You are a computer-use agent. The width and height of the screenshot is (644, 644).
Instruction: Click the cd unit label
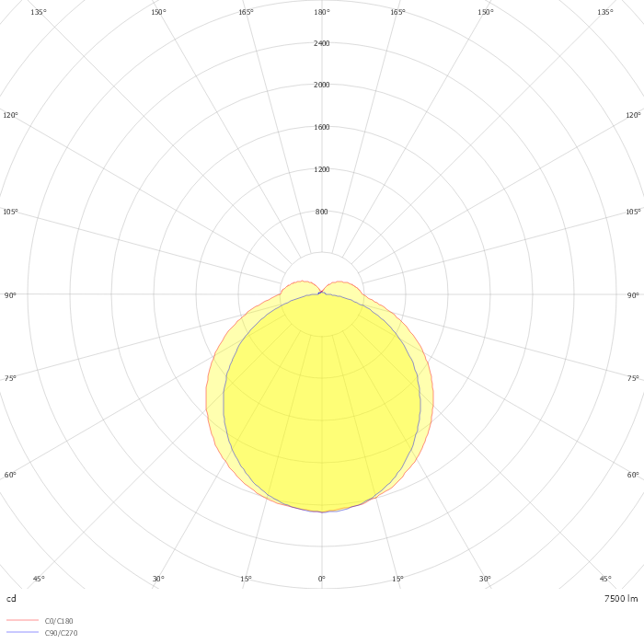tap(11, 598)
